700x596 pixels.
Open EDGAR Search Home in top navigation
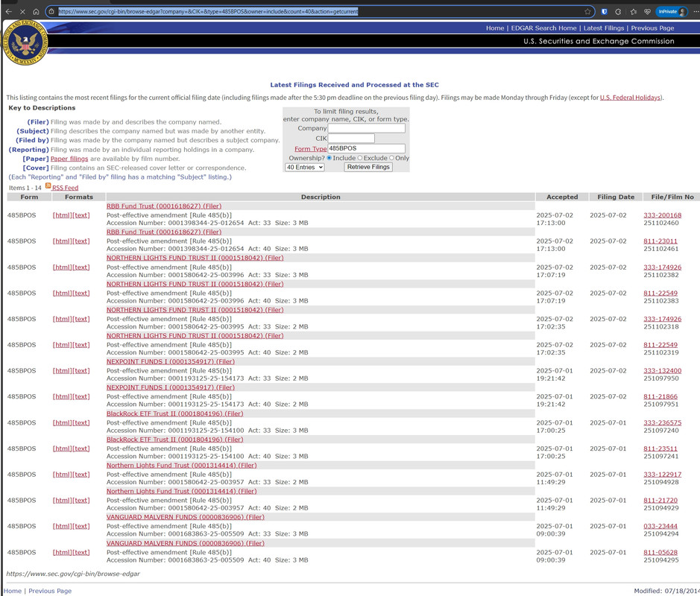coord(543,28)
